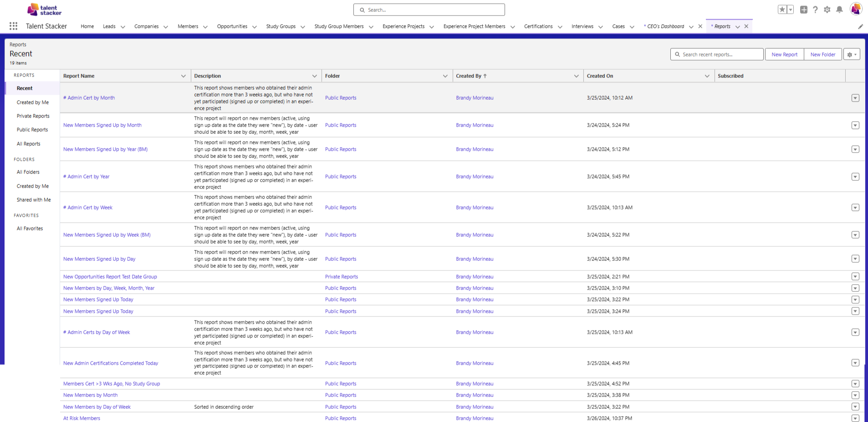Open the New Members by Month report

90,395
